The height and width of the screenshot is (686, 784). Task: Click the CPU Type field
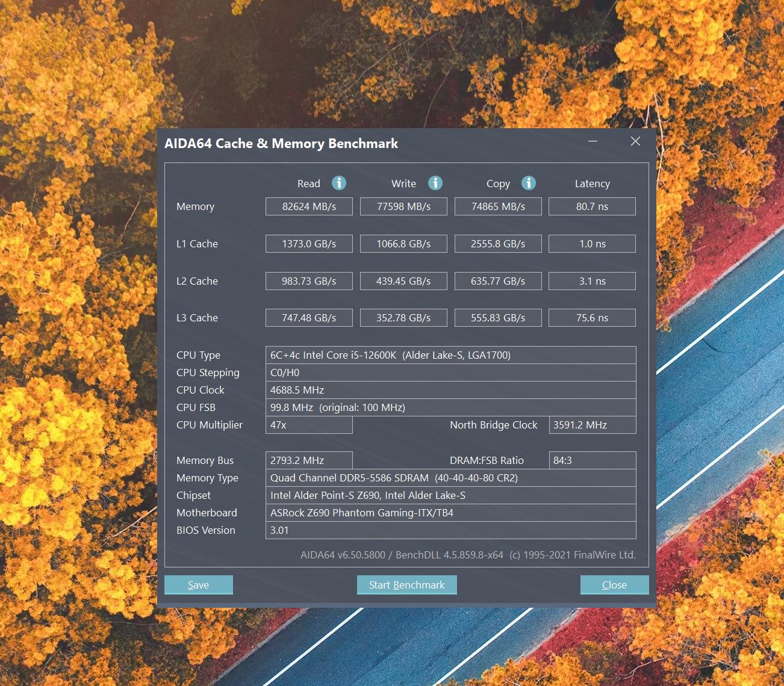tap(450, 355)
